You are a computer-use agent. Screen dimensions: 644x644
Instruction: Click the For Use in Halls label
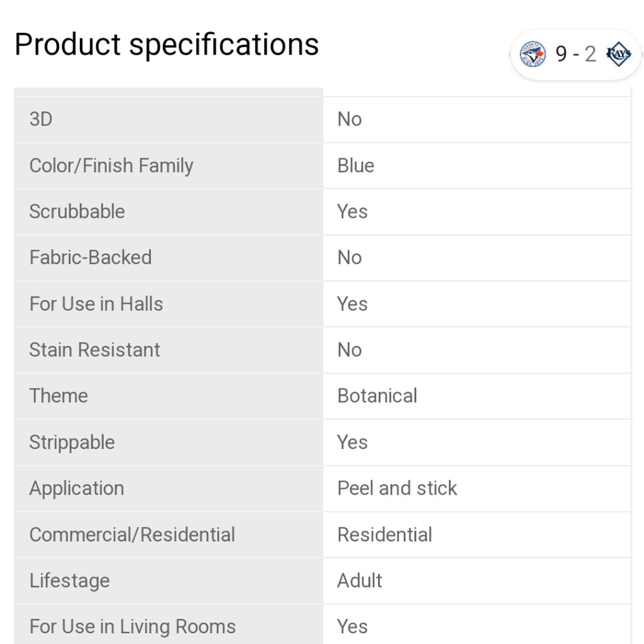pyautogui.click(x=96, y=304)
